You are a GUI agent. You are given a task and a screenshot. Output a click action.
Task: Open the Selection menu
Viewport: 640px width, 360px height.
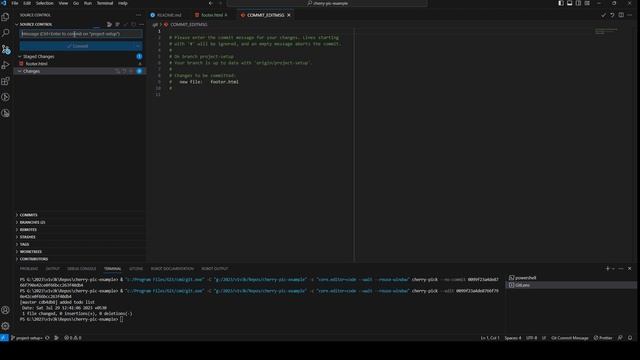(44, 3)
